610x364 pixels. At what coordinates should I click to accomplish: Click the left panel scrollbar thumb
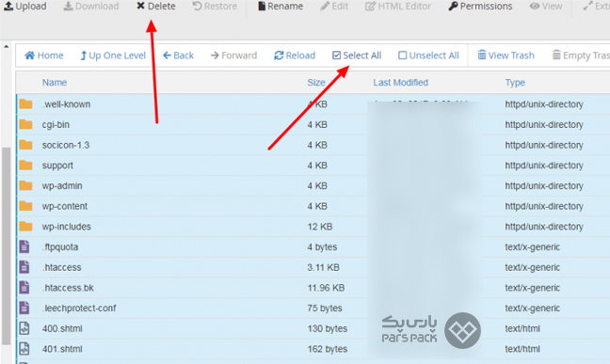click(6, 246)
